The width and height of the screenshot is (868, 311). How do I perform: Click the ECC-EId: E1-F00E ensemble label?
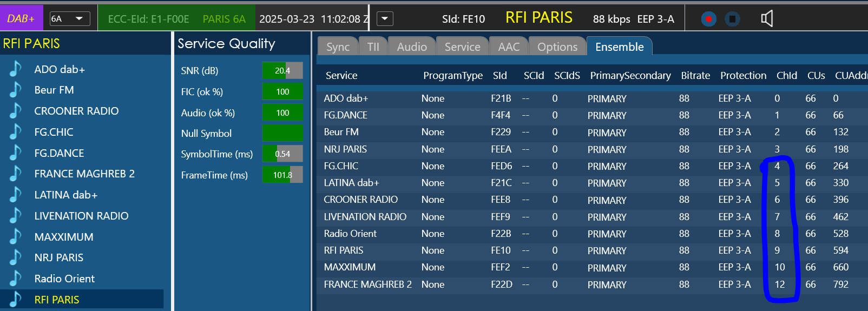click(148, 19)
